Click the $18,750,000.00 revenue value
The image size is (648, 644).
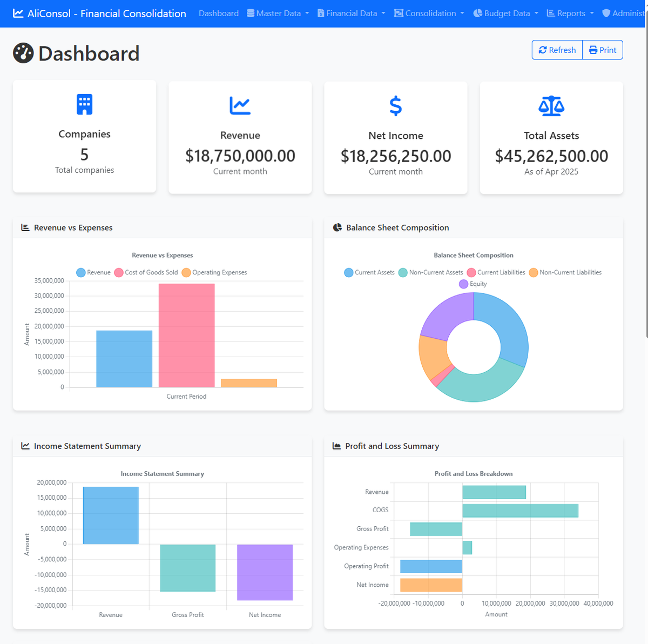[240, 156]
